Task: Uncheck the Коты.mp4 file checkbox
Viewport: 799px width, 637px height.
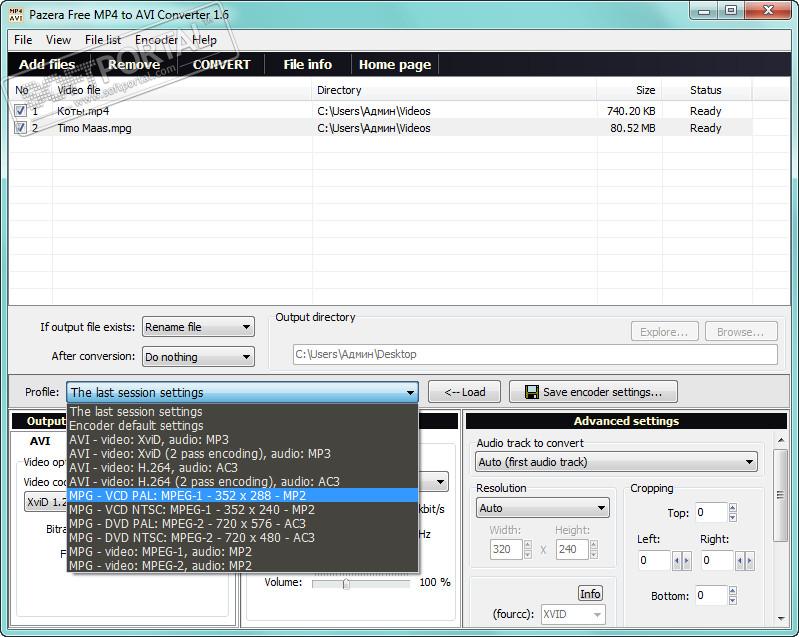Action: (20, 111)
